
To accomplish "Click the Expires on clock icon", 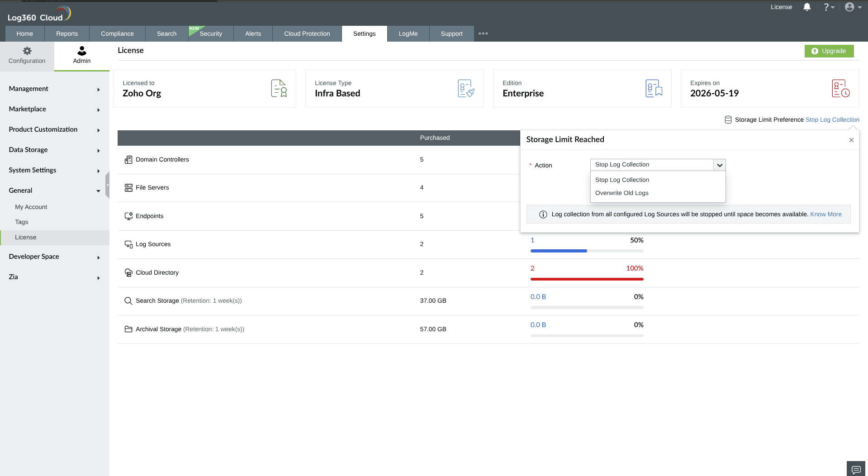I will (841, 88).
